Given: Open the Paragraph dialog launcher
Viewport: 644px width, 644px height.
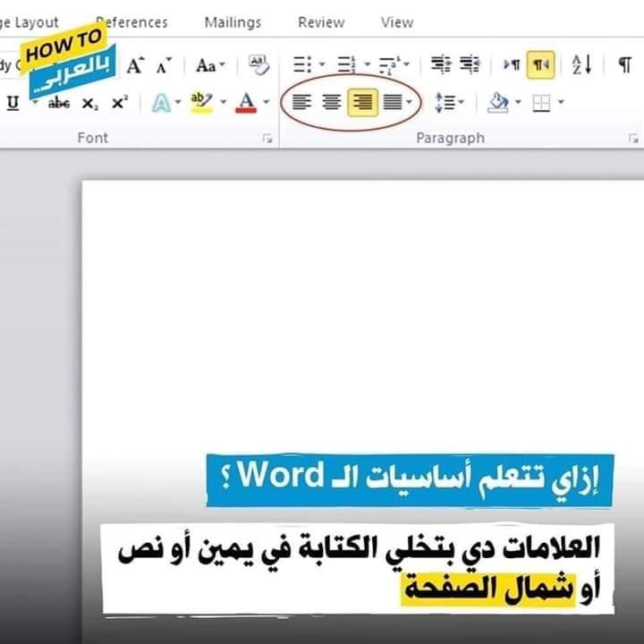Looking at the screenshot, I should tap(633, 139).
